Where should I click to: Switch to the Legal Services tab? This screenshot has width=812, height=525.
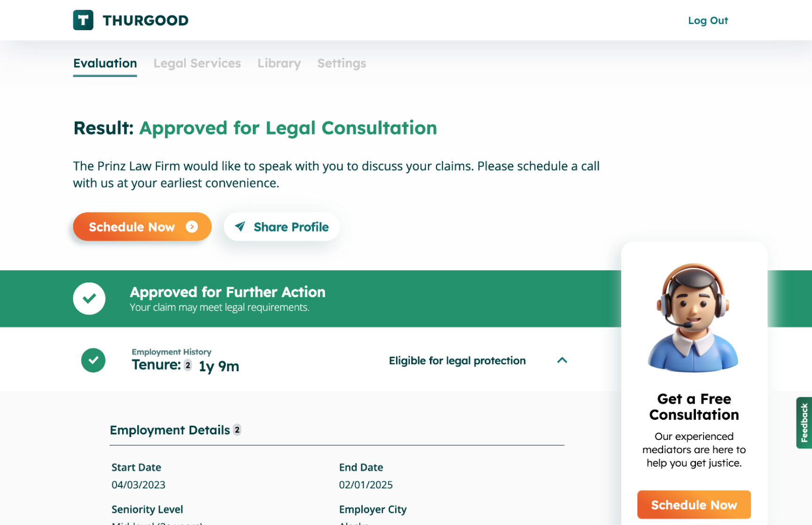197,63
